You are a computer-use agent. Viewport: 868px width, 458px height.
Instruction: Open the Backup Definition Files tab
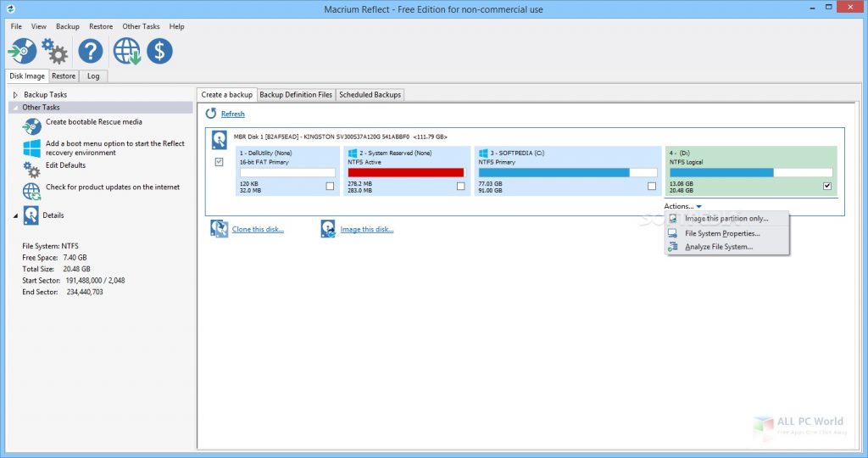[296, 95]
